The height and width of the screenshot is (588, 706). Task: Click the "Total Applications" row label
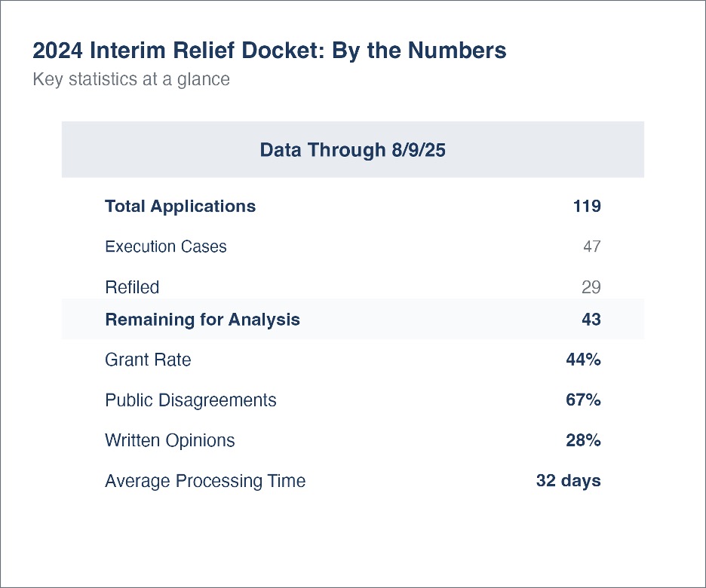point(180,206)
